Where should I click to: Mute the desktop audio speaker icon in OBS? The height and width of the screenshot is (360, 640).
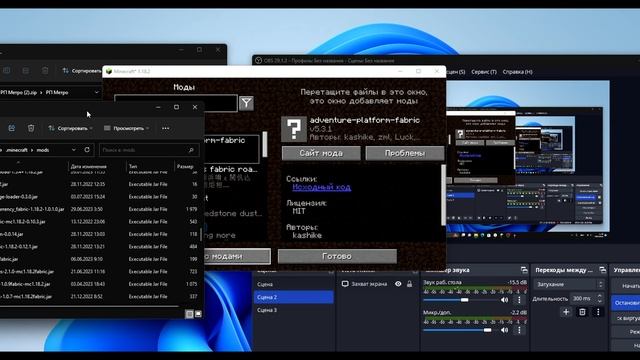point(504,300)
